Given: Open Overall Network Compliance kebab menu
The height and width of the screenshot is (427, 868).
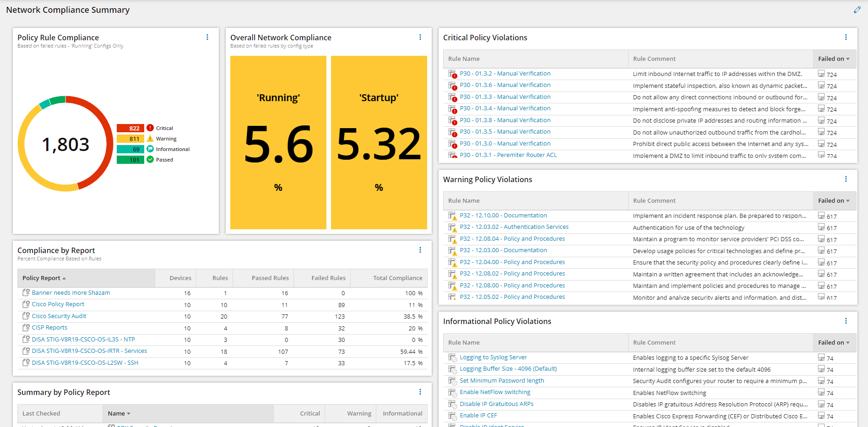Looking at the screenshot, I should click(420, 38).
